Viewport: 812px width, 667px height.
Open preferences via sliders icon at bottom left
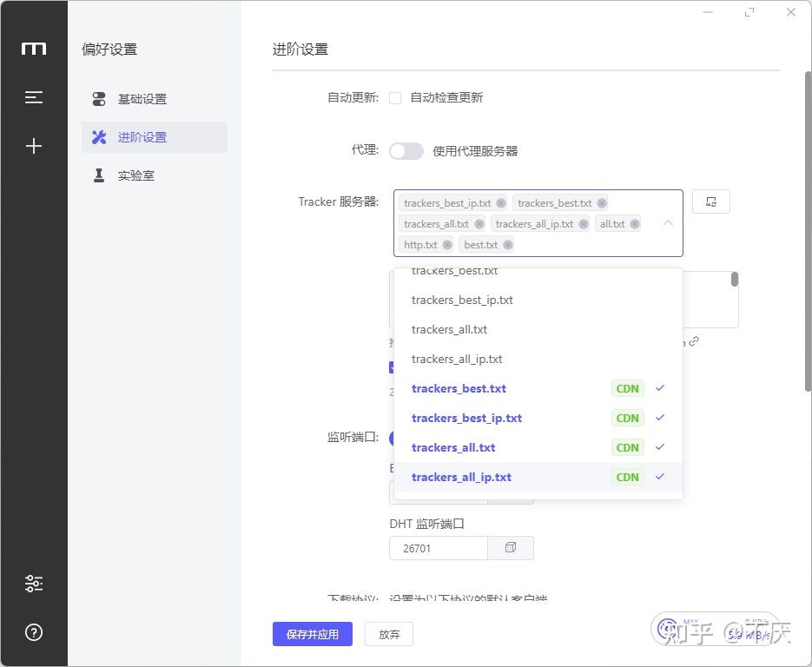click(x=33, y=584)
